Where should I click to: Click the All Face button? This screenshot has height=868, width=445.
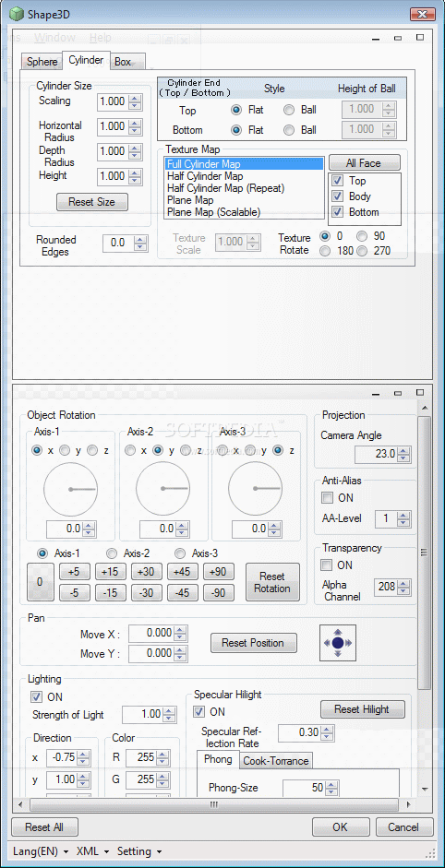(x=364, y=162)
